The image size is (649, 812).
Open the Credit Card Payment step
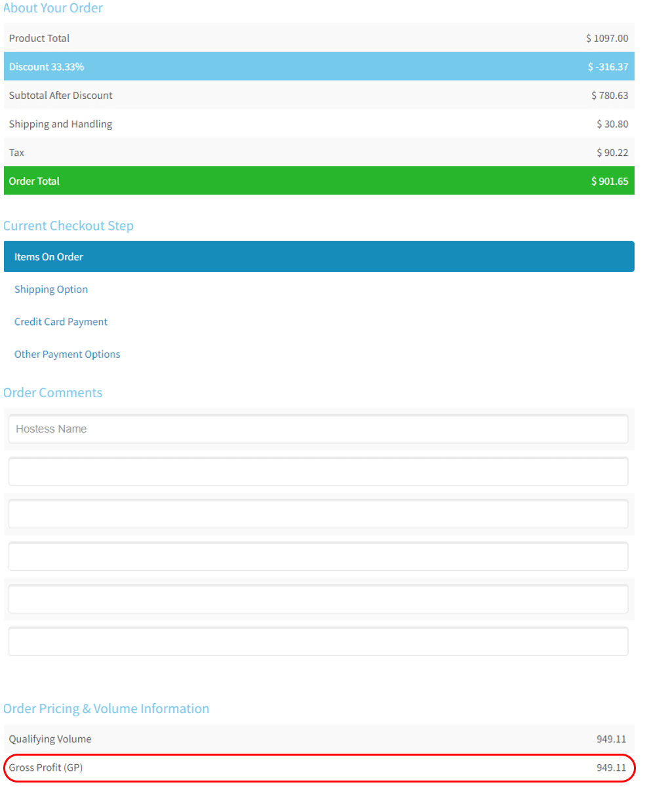[x=61, y=322]
